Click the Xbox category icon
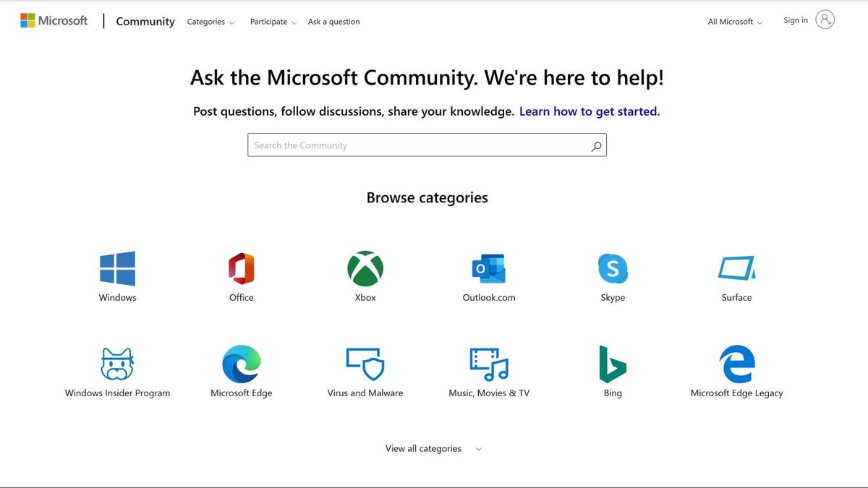This screenshot has width=868, height=488. coord(365,267)
